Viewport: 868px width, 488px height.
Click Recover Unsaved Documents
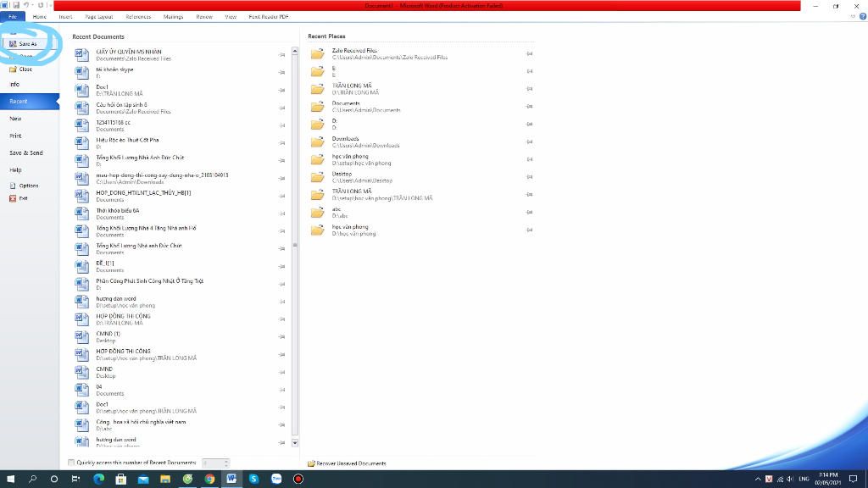coord(347,463)
